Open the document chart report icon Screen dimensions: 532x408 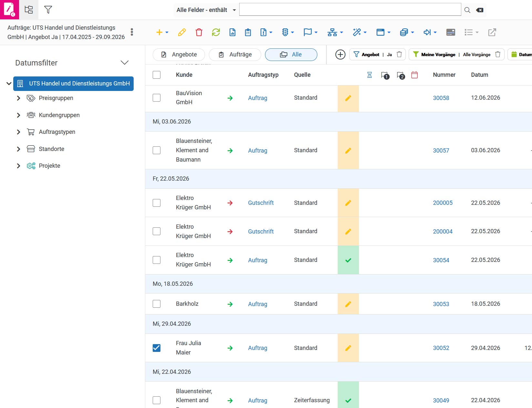click(x=232, y=32)
